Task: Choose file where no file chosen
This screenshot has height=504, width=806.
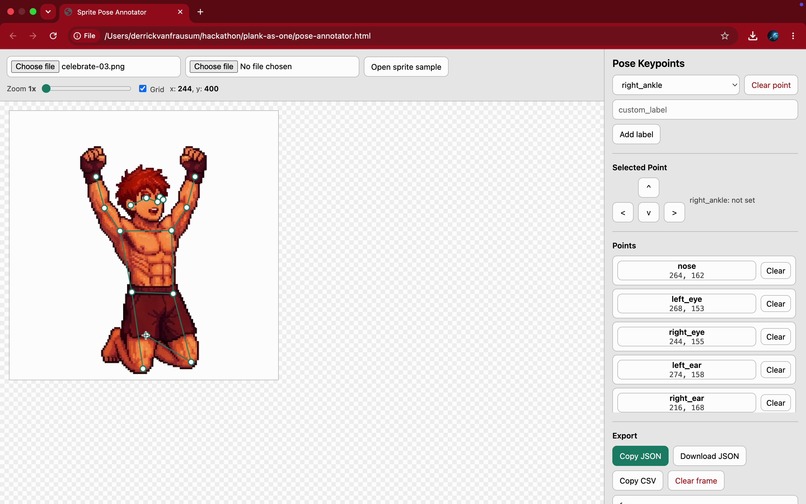Action: [213, 66]
